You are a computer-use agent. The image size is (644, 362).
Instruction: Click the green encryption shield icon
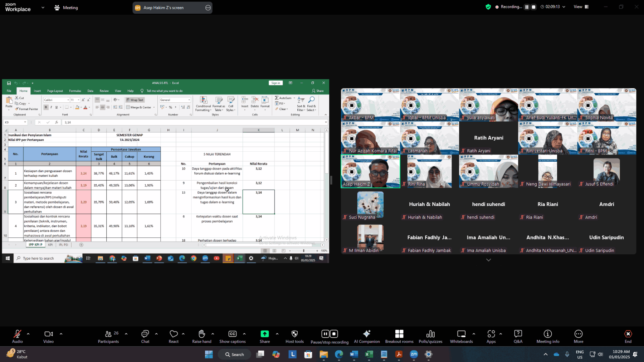point(488,7)
